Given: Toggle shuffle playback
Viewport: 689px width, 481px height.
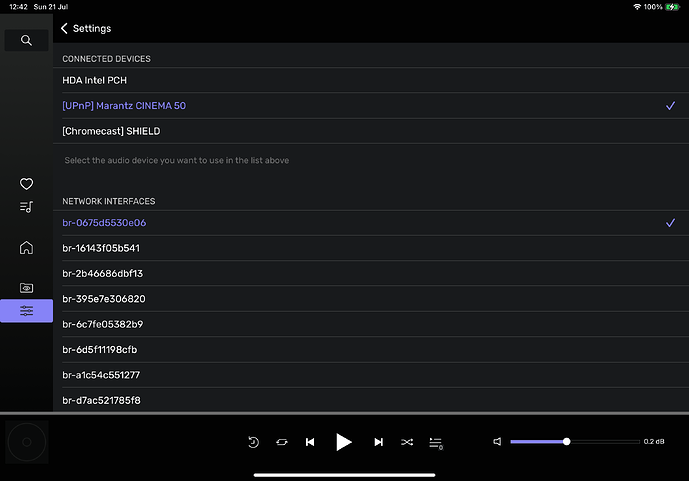Looking at the screenshot, I should tap(407, 442).
